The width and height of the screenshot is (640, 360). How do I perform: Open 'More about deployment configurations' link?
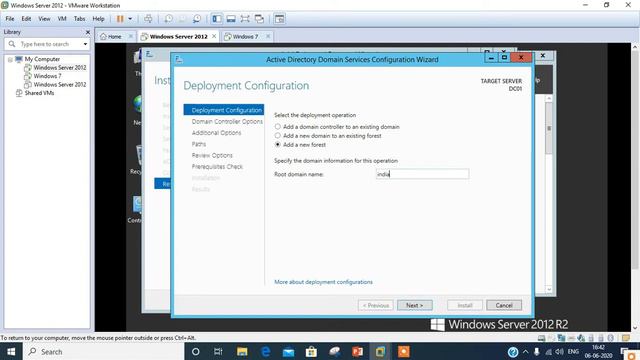(x=323, y=282)
